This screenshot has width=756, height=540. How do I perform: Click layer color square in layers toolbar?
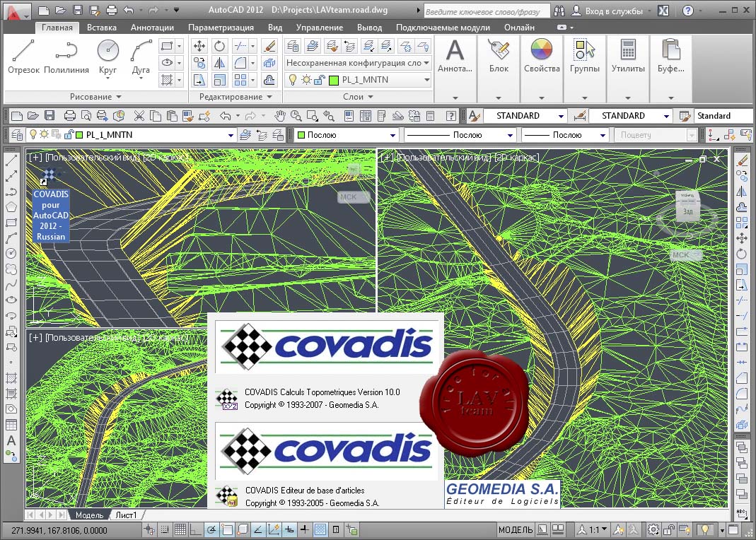[x=79, y=135]
